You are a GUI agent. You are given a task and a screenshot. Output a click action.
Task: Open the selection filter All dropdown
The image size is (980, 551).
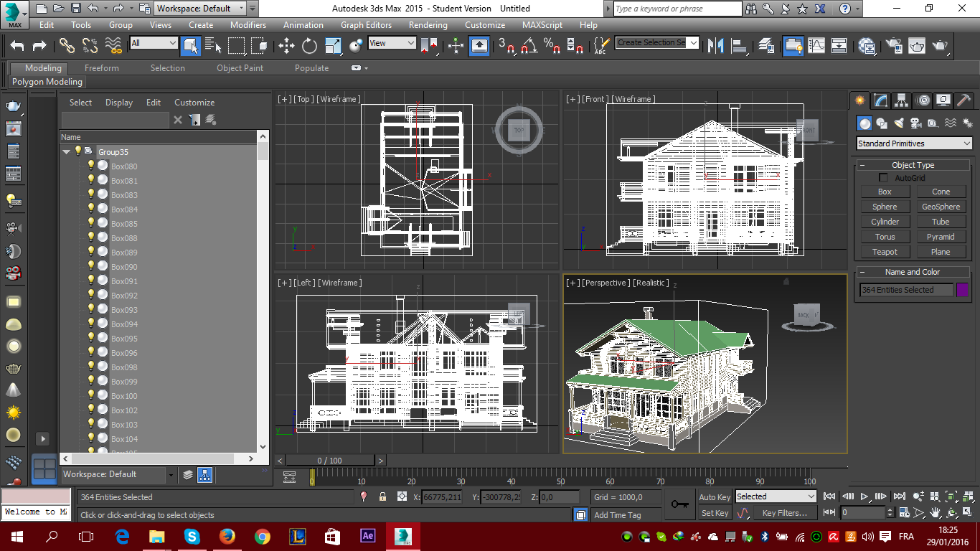154,43
